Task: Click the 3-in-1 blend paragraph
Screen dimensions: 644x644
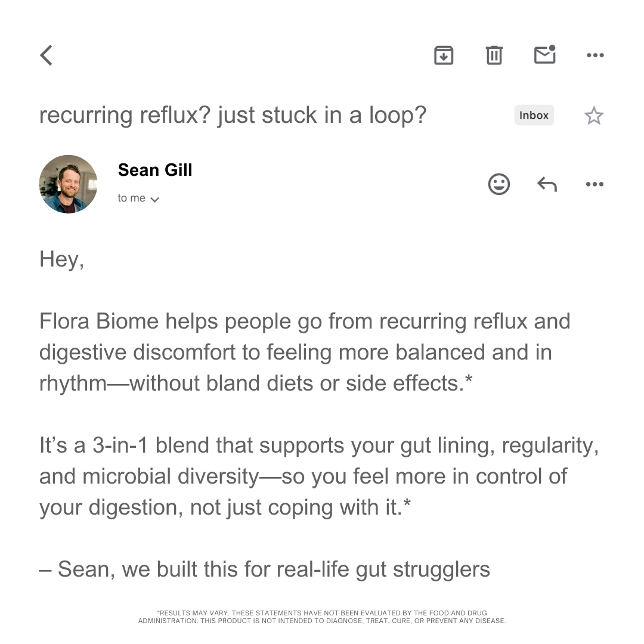Action: coord(319,476)
